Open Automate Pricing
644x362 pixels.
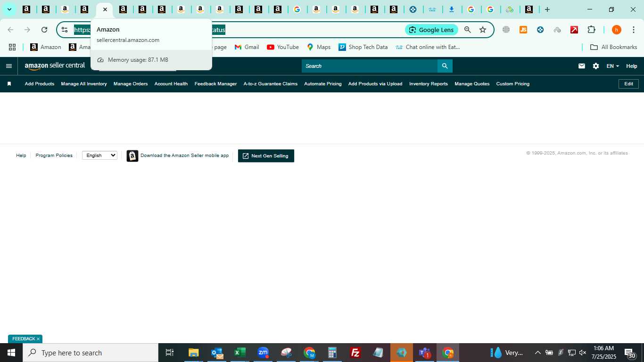click(323, 84)
